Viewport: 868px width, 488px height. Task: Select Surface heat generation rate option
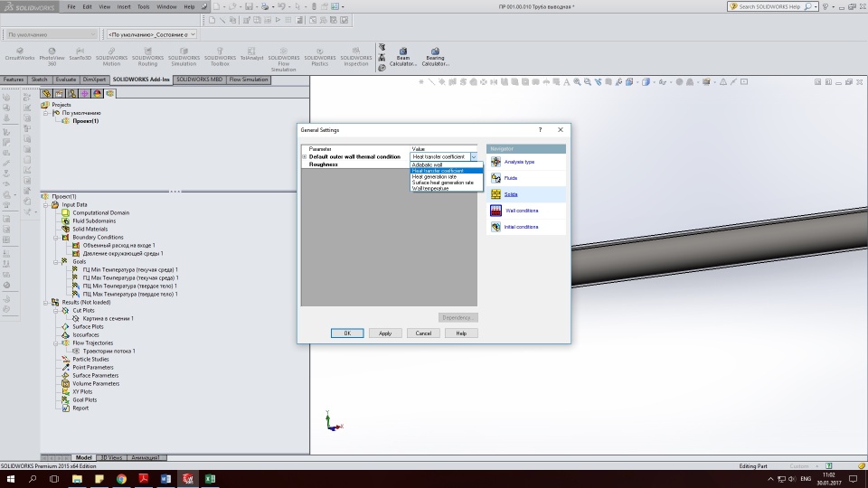point(446,182)
